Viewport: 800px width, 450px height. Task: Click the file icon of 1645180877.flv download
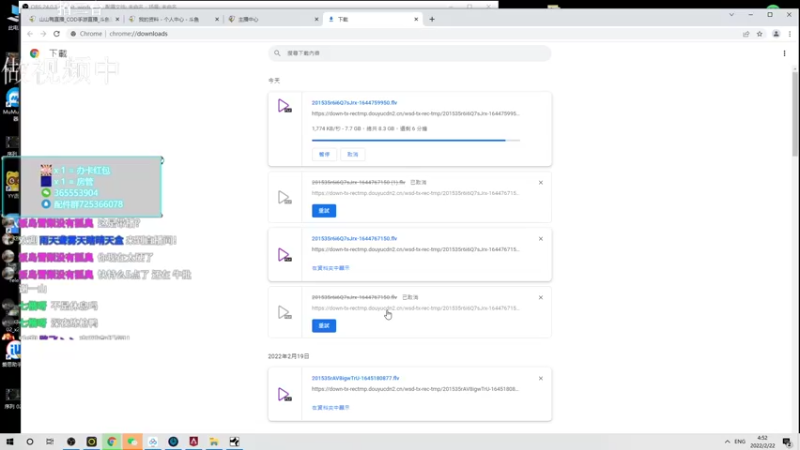(285, 394)
